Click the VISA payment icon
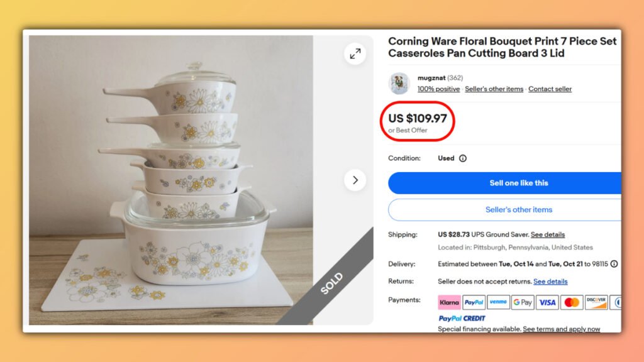Image resolution: width=644 pixels, height=362 pixels. [x=547, y=302]
